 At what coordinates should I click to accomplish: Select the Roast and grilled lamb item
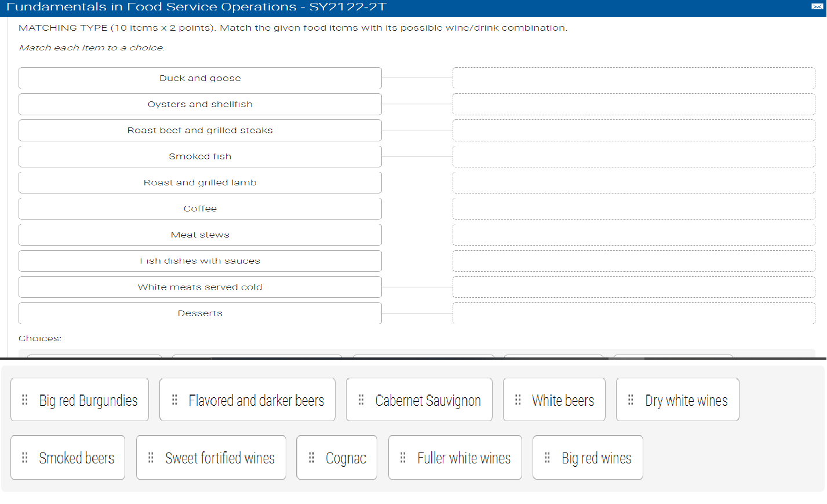tap(200, 182)
